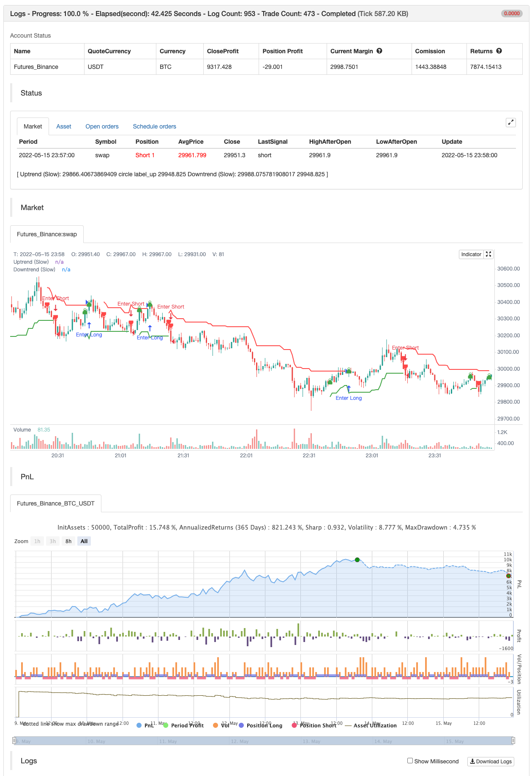Open the Open orders tab
Image resolution: width=532 pixels, height=776 pixels.
pyautogui.click(x=102, y=126)
